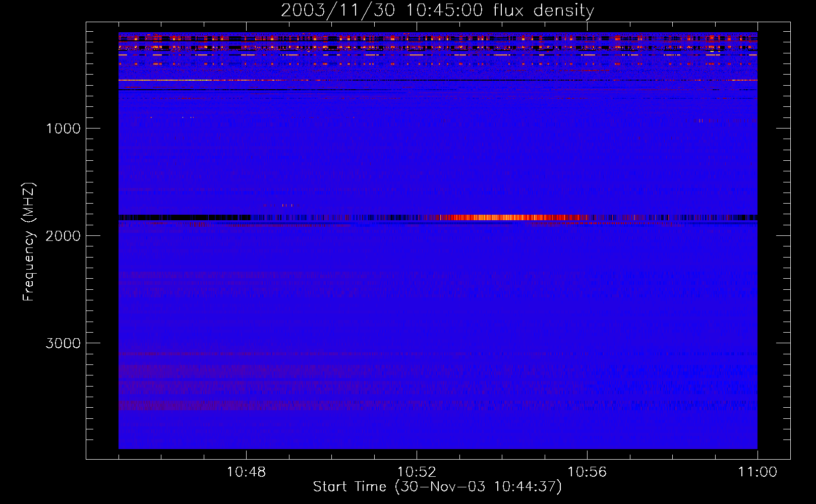Click the 1000 frequency tick label
Viewport: 816px width, 504px height.
[64, 129]
